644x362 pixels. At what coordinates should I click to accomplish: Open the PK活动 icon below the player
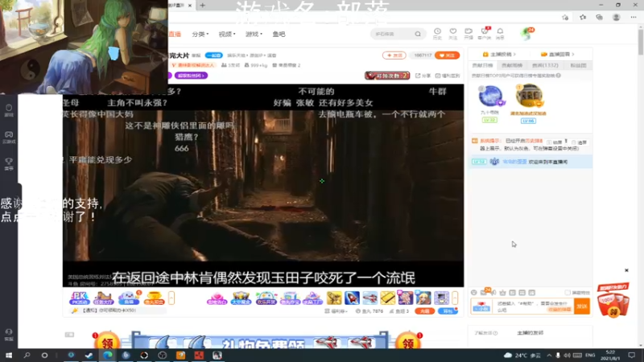point(79,298)
